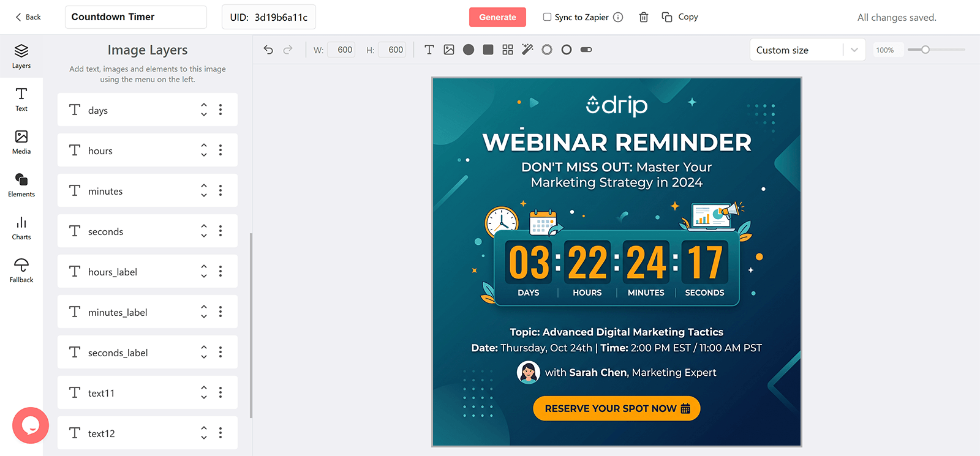Select the minutes text layer
980x456 pixels.
148,190
